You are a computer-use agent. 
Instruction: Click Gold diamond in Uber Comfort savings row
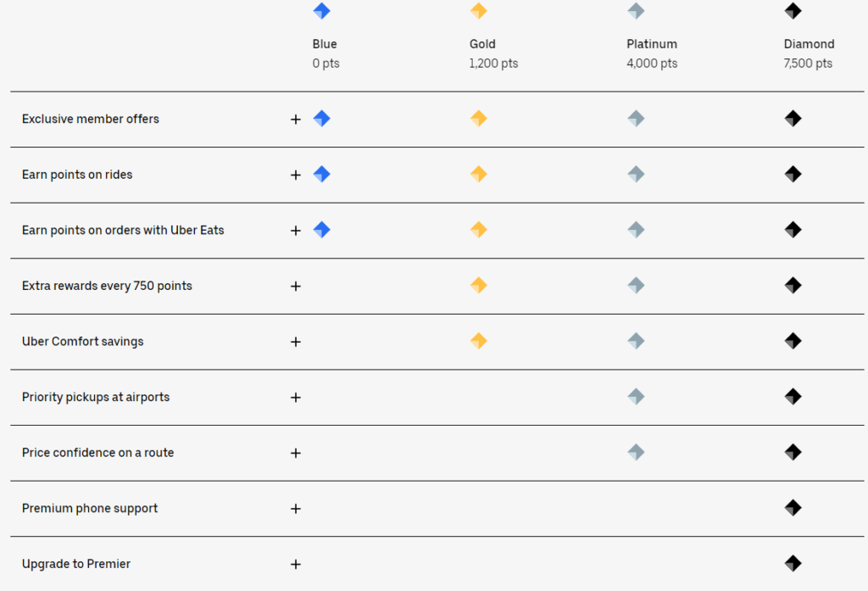coord(479,341)
